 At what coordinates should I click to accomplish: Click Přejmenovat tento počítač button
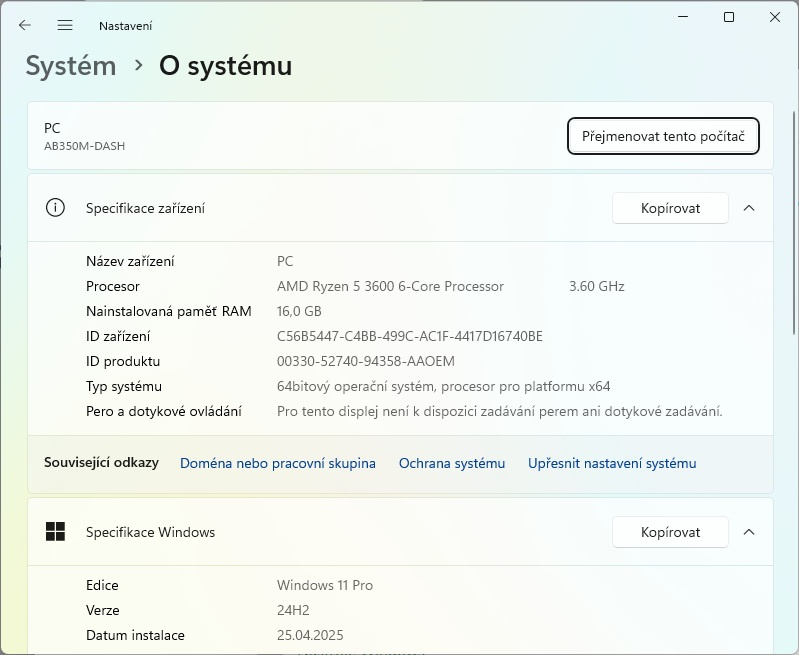[x=663, y=136]
